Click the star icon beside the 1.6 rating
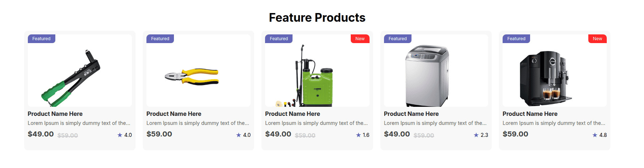This screenshot has width=644, height=168. click(358, 135)
